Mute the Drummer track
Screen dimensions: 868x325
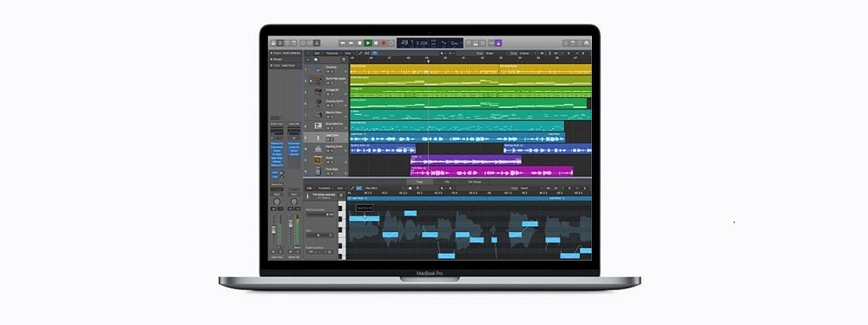click(328, 72)
